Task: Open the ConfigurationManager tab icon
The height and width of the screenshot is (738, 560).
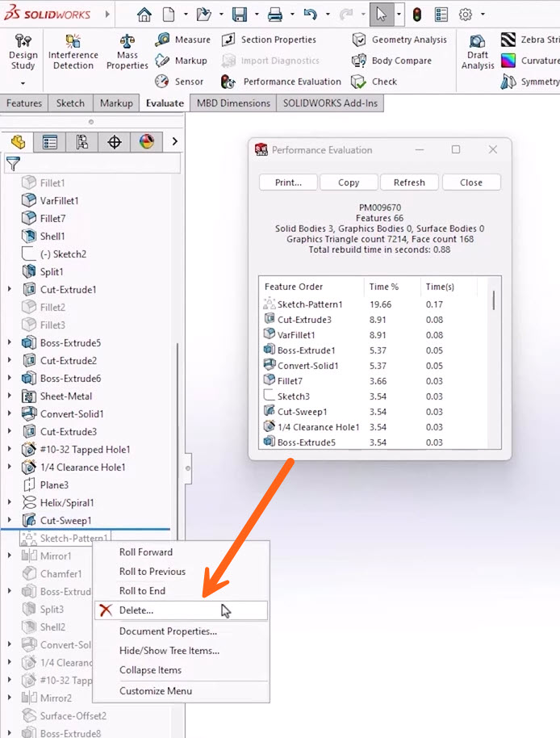Action: coord(82,142)
